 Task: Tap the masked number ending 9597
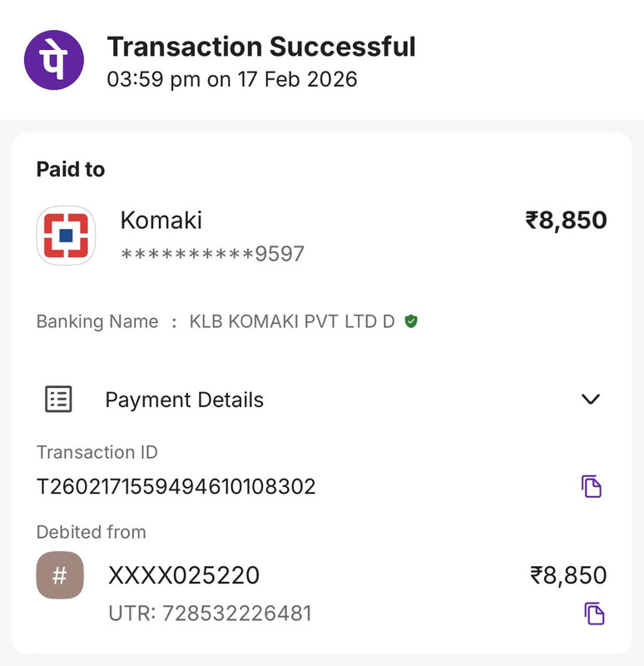213,254
